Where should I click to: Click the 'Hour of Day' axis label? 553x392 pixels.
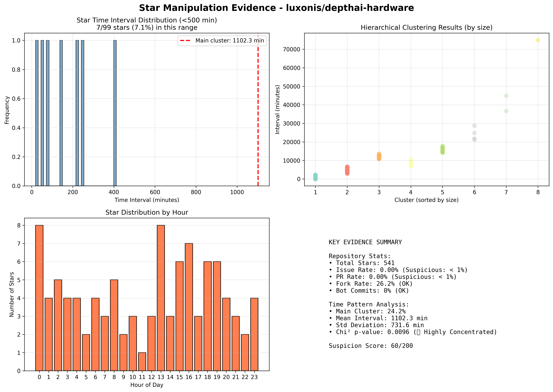point(147,385)
